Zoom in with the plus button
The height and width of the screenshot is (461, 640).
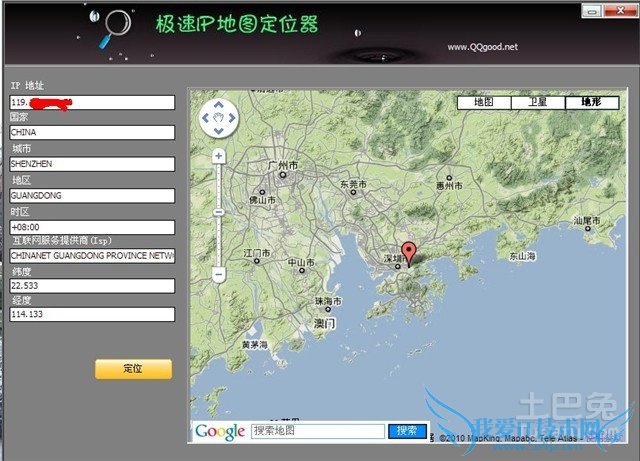[218, 156]
